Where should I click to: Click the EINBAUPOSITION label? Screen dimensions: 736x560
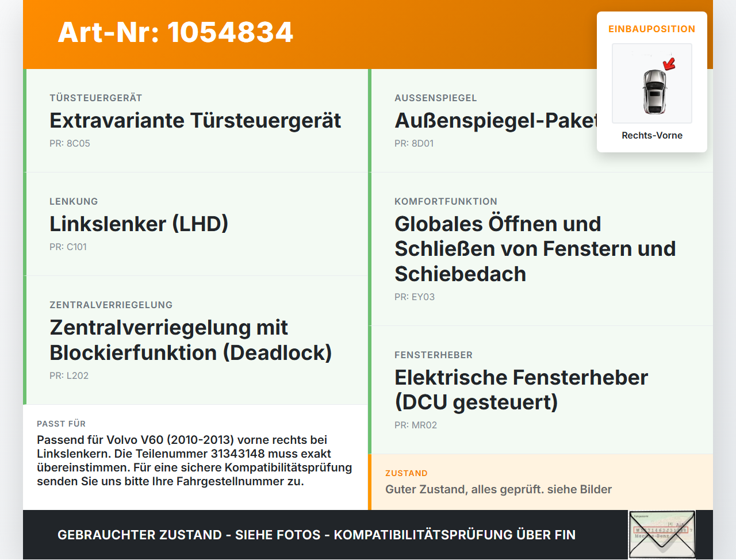[x=652, y=29]
